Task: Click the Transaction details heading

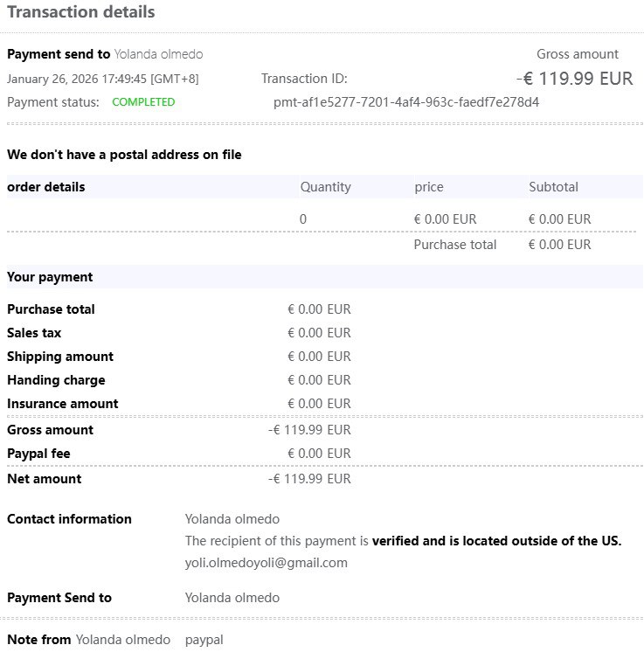Action: coord(81,12)
